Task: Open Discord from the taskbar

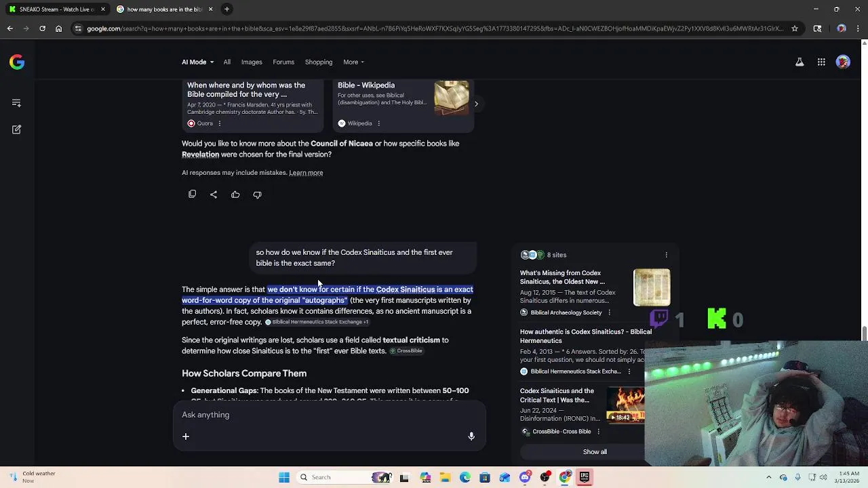Action: [525, 477]
